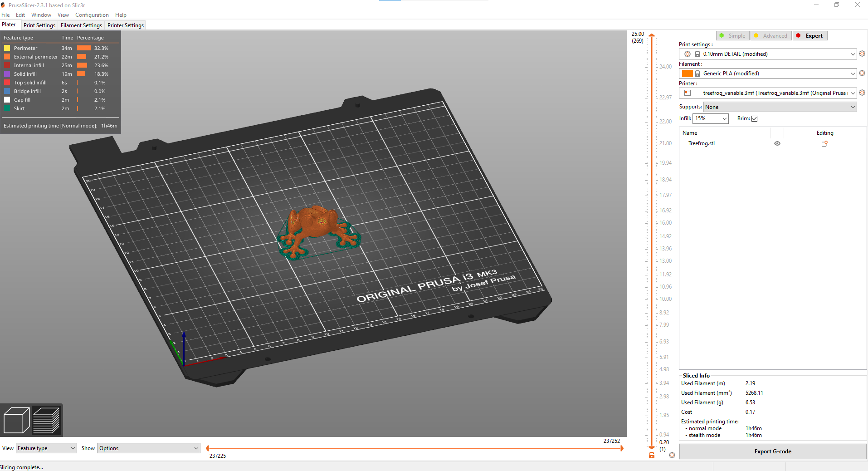Open the Supports dropdown
The width and height of the screenshot is (868, 471).
(780, 107)
